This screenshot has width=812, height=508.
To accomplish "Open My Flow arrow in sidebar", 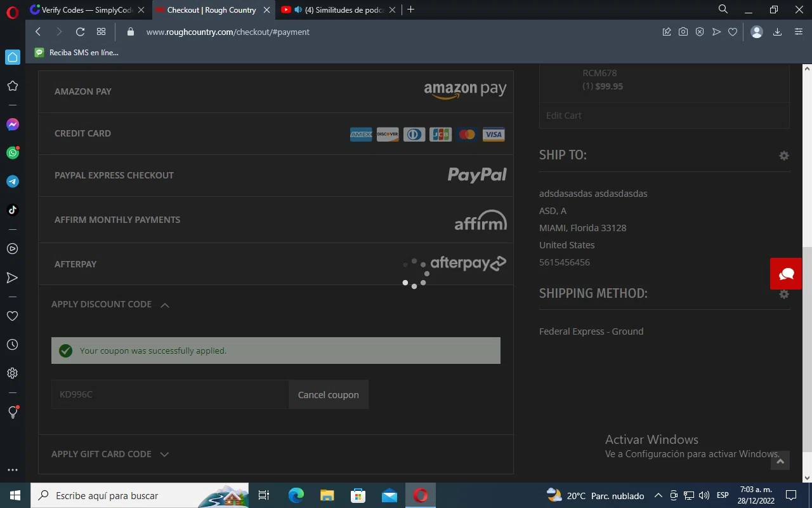I will [x=13, y=277].
